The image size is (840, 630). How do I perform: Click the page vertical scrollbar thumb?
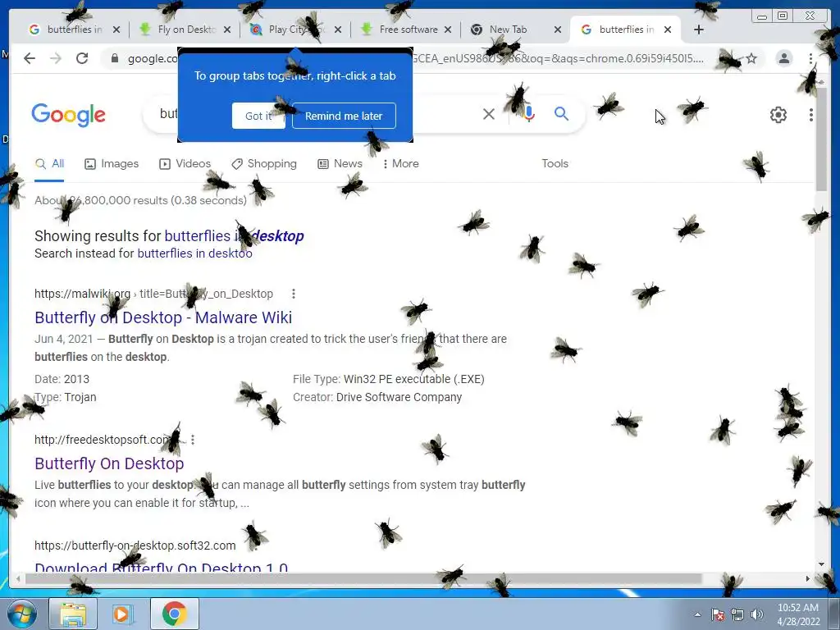[x=821, y=138]
